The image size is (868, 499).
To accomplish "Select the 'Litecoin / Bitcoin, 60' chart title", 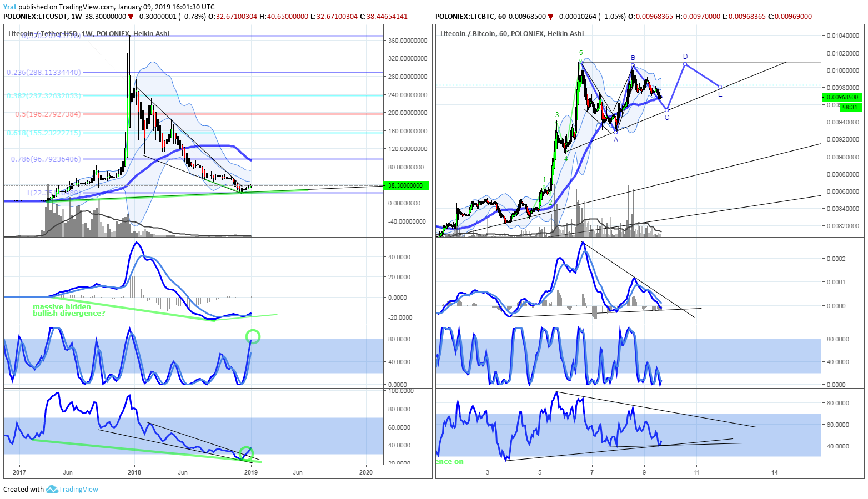I will 512,33.
